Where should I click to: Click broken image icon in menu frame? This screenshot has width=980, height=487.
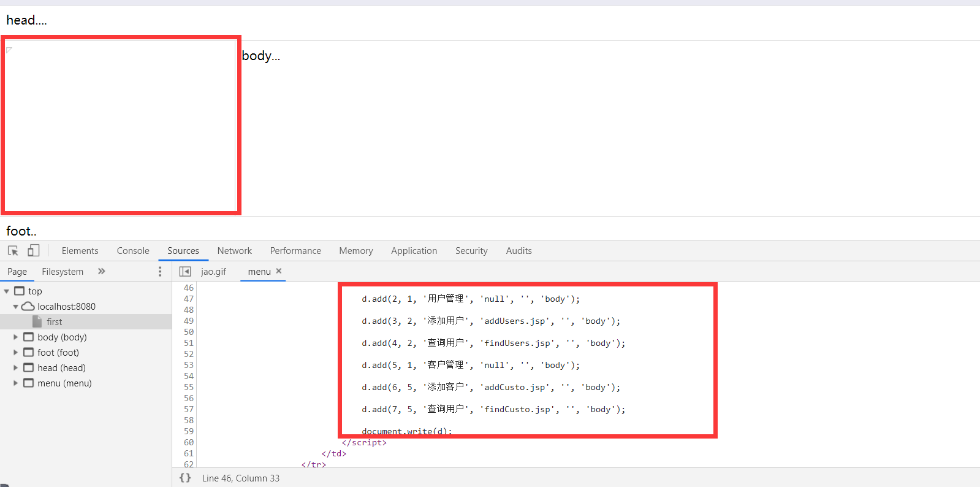tap(9, 50)
